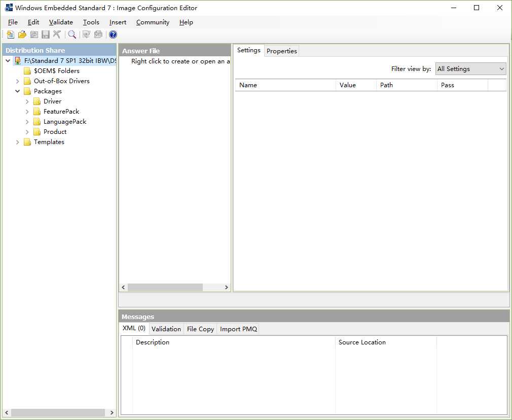Viewport: 512px width, 420px height.
Task: Select the XML (0) messages tab
Action: pos(134,328)
